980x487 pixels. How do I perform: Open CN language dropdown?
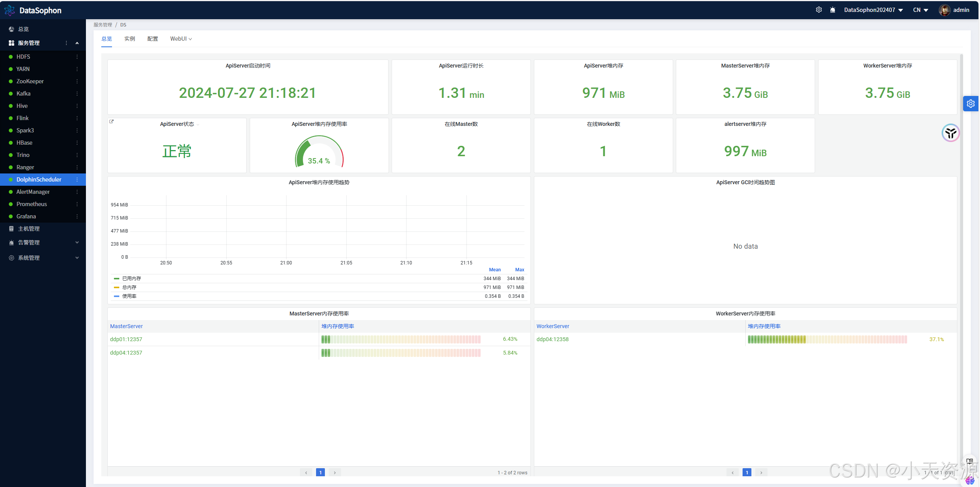920,10
